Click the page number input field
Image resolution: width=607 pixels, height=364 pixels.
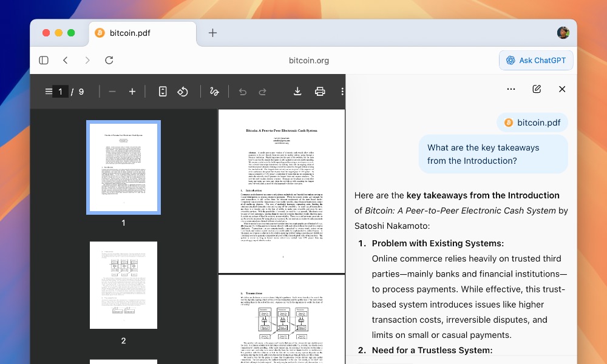[59, 91]
